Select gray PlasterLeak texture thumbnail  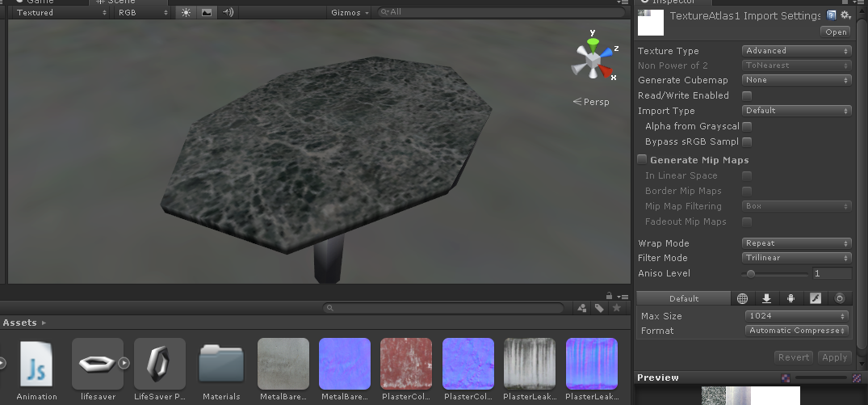[x=530, y=364]
